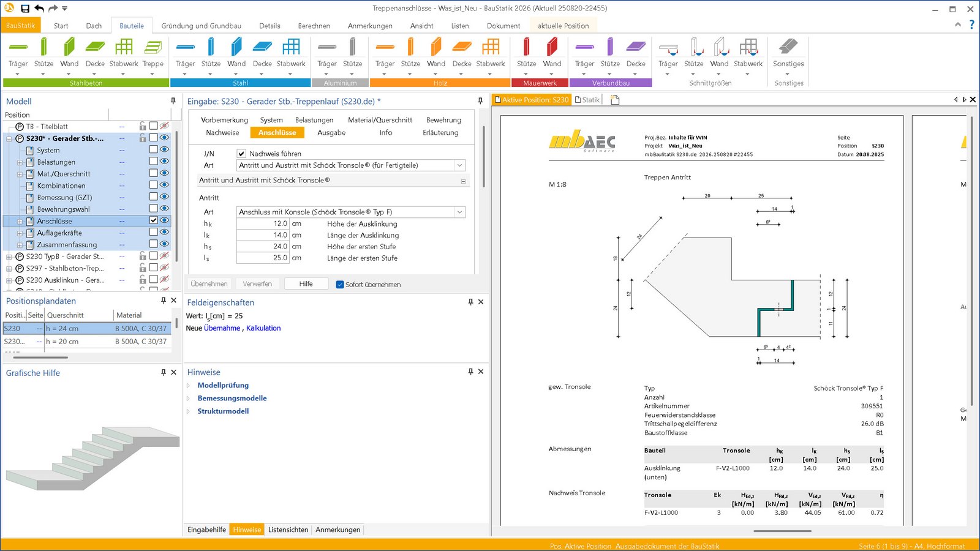Click the Verbundbau Träger icon

(584, 48)
